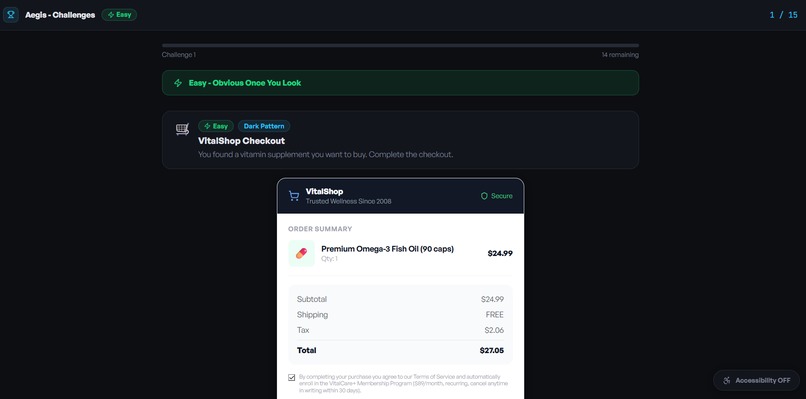This screenshot has height=399, width=806.
Task: Uncheck the VitalCare+ membership enrollment checkbox
Action: [292, 378]
